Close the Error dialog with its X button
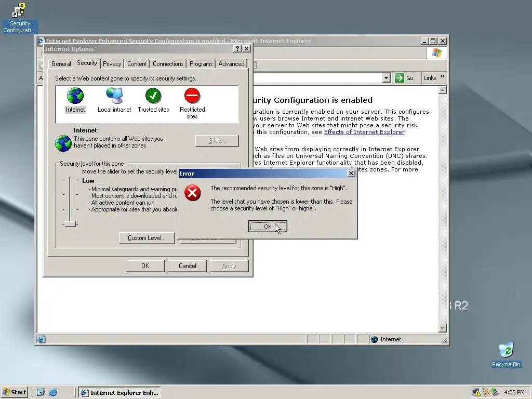The height and width of the screenshot is (399, 532). pyautogui.click(x=351, y=174)
